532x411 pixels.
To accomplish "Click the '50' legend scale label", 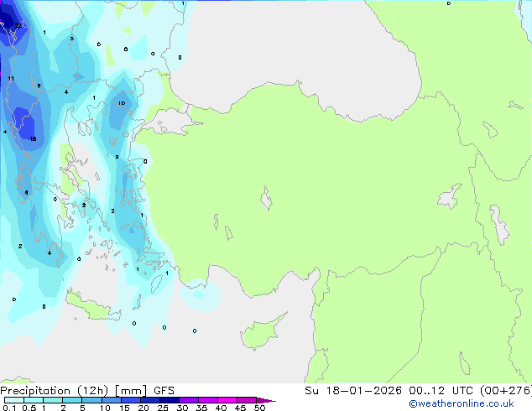I will pyautogui.click(x=260, y=408).
